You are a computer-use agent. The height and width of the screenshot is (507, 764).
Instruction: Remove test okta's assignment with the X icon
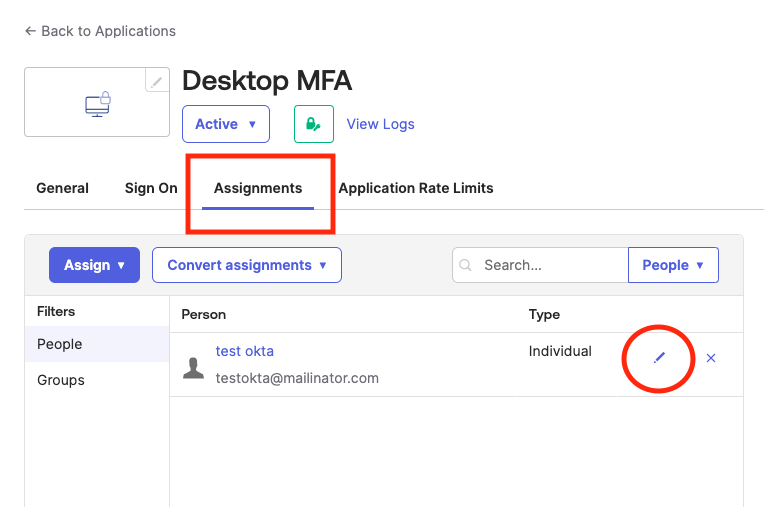click(x=711, y=358)
